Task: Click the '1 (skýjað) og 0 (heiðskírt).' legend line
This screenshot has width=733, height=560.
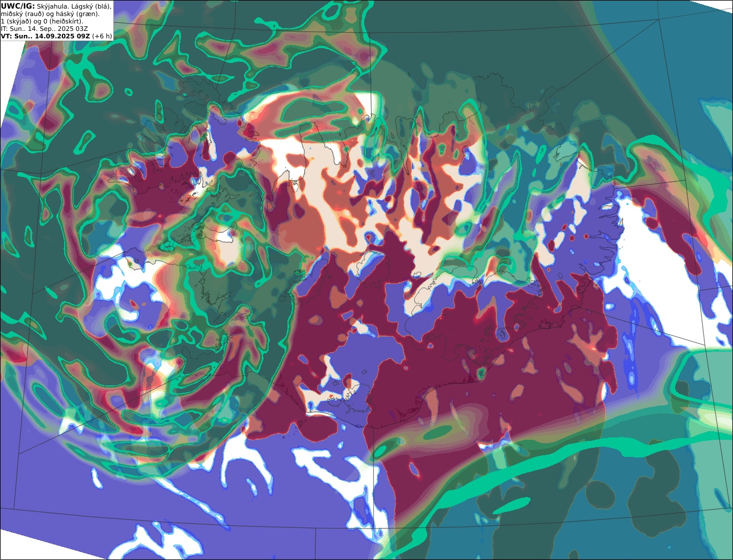Action: pos(42,21)
